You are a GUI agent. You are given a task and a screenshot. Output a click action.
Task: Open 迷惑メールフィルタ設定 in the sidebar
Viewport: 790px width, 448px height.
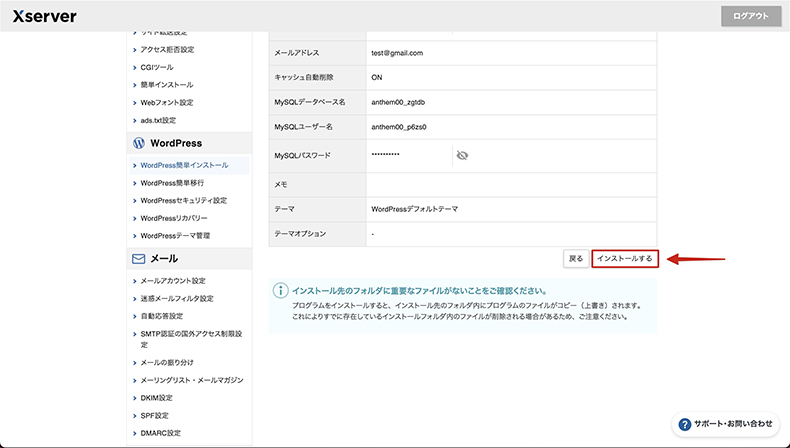tap(177, 298)
